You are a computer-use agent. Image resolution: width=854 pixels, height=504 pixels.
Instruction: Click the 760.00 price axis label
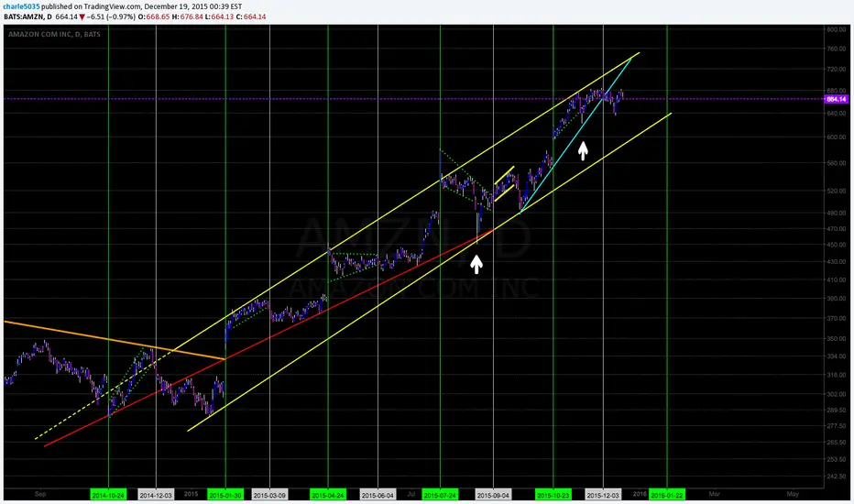(836, 49)
